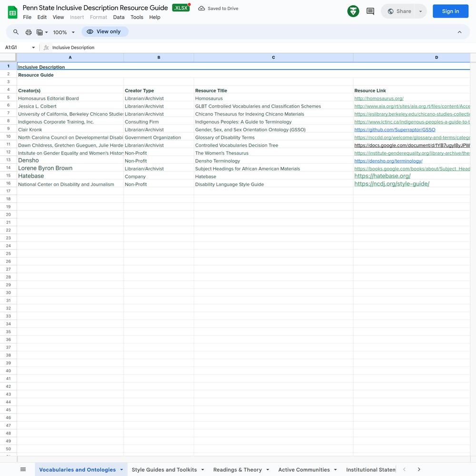Click the search magnifier icon in toolbar

point(16,32)
